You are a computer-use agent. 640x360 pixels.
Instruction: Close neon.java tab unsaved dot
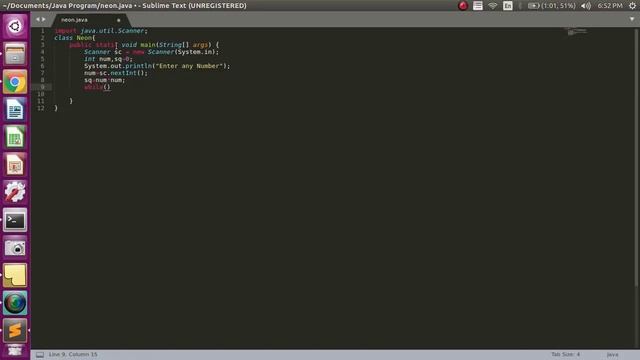[119, 20]
